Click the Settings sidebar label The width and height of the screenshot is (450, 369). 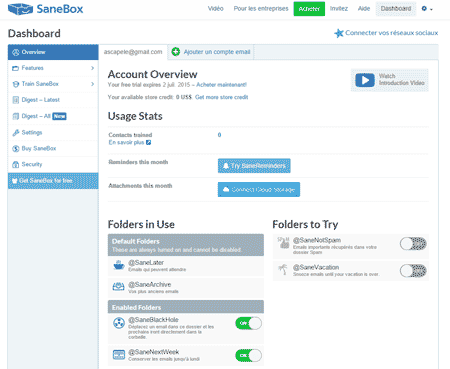pyautogui.click(x=32, y=133)
